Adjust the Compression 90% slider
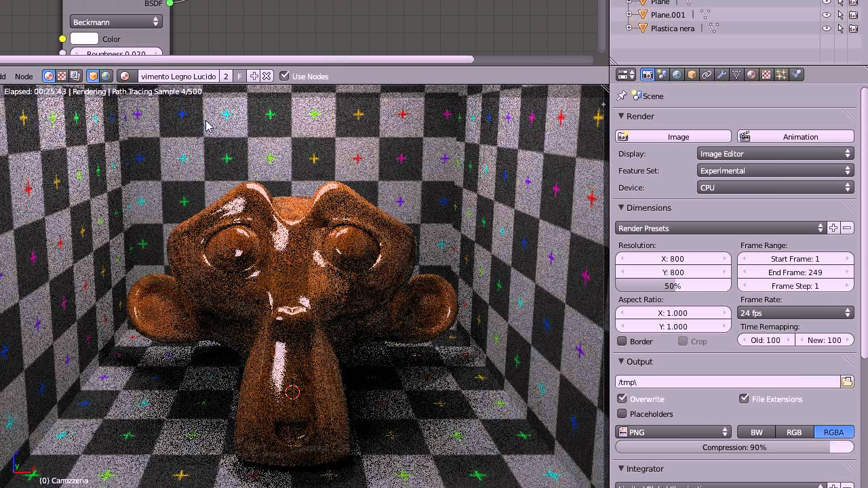 click(734, 447)
